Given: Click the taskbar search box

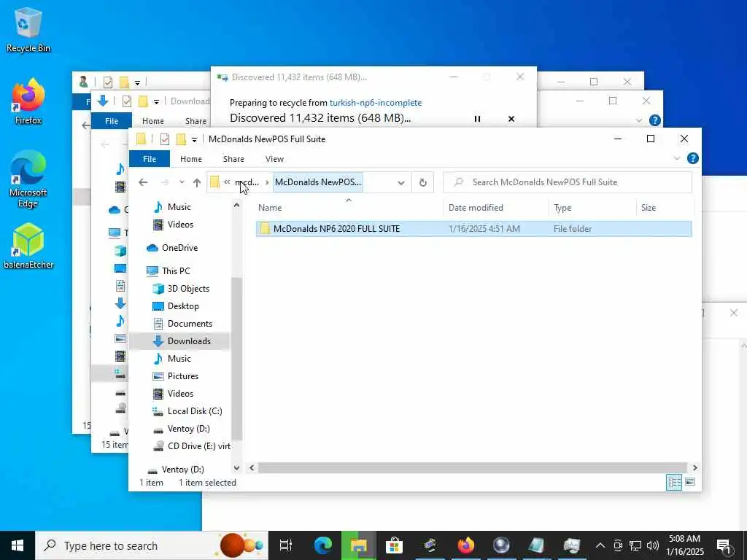Looking at the screenshot, I should (152, 545).
